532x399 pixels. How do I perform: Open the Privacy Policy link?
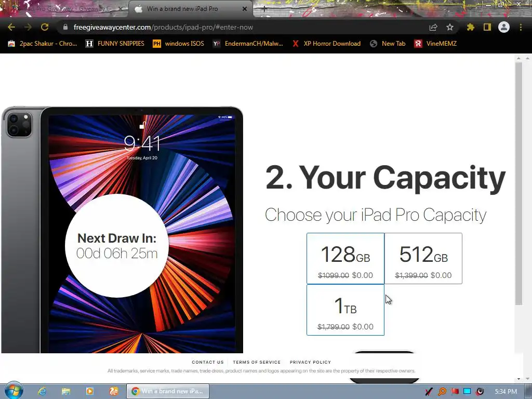(x=310, y=362)
